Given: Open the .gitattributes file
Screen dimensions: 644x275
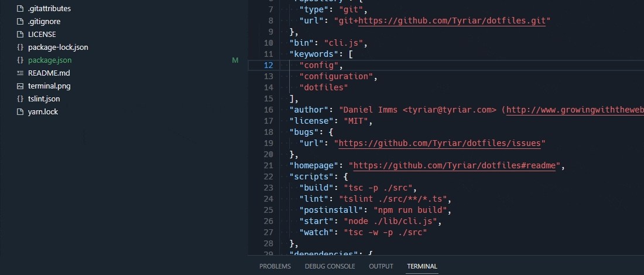Looking at the screenshot, I should click(49, 8).
